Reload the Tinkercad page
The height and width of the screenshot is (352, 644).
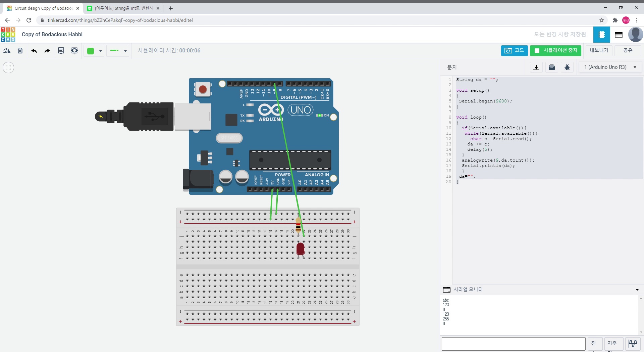click(x=29, y=20)
